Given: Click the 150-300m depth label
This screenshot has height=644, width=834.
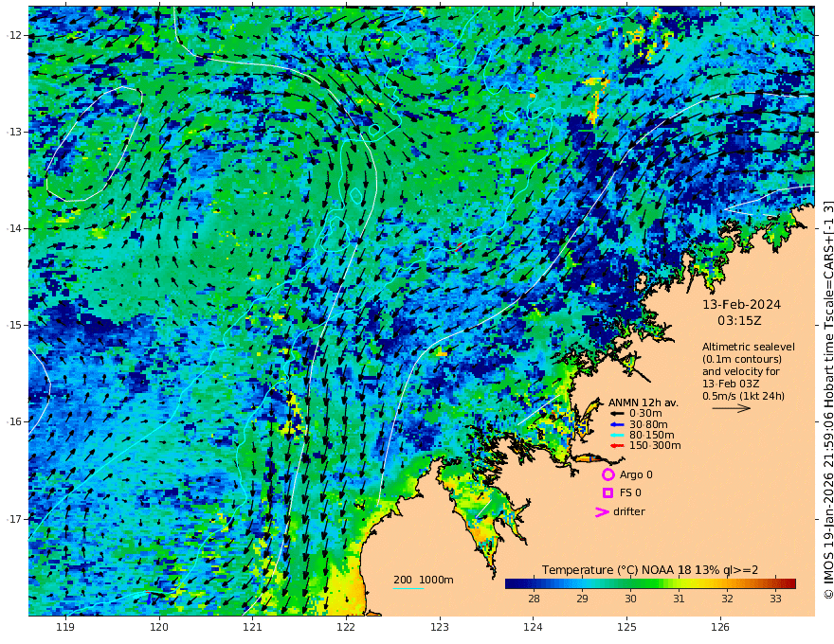Looking at the screenshot, I should (x=655, y=446).
